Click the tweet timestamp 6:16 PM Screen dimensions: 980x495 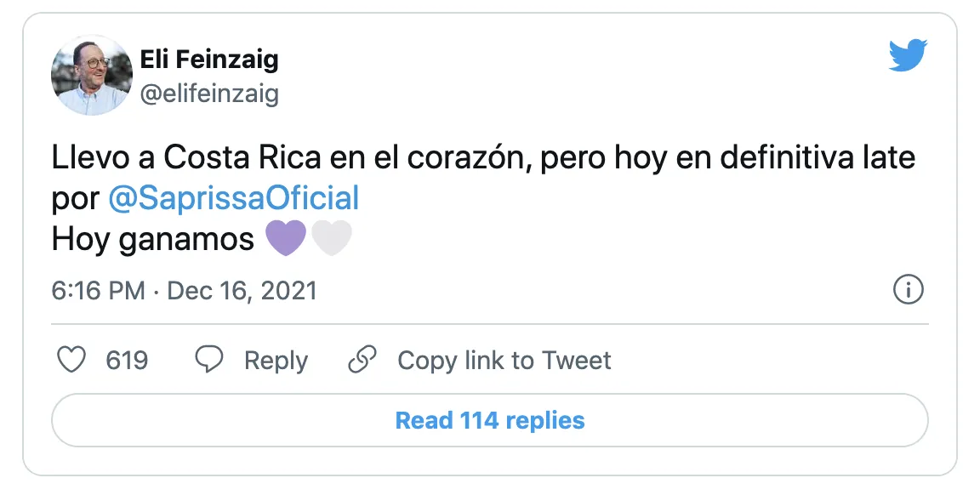click(x=98, y=291)
